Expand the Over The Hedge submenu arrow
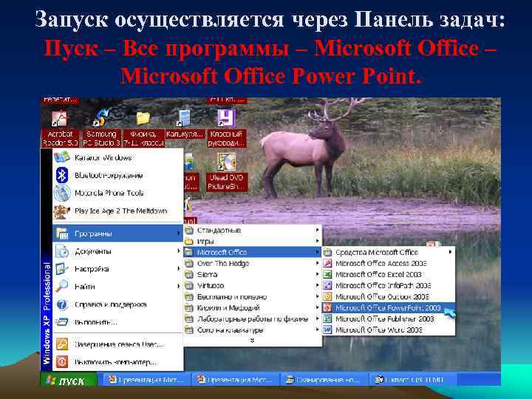Screen dimensions: 532x399 (x=317, y=263)
